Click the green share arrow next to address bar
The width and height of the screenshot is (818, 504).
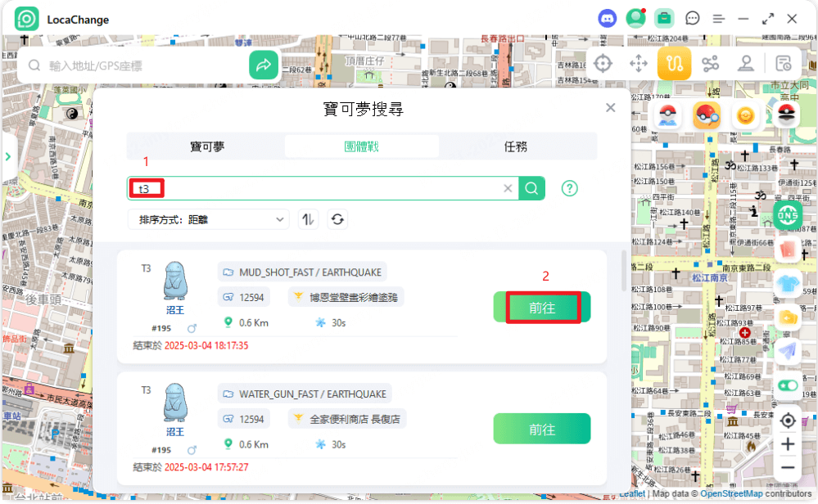pos(264,65)
